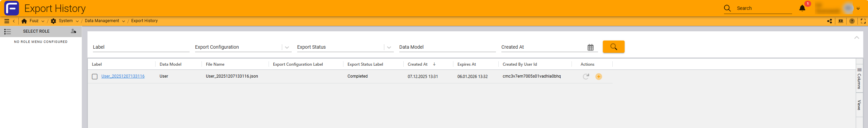Viewport: 868px width, 128px height.
Task: Open the notifications bell
Action: 802,8
